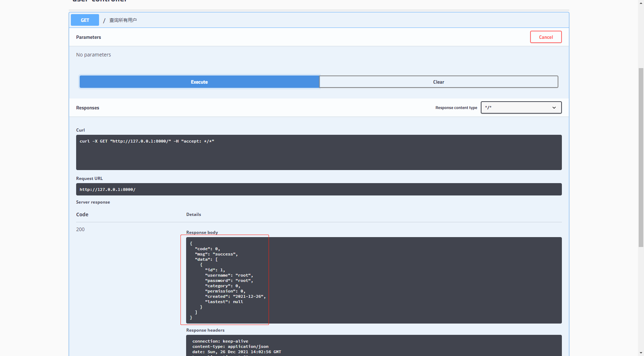Click the connection: keep-alive header line

coord(220,341)
